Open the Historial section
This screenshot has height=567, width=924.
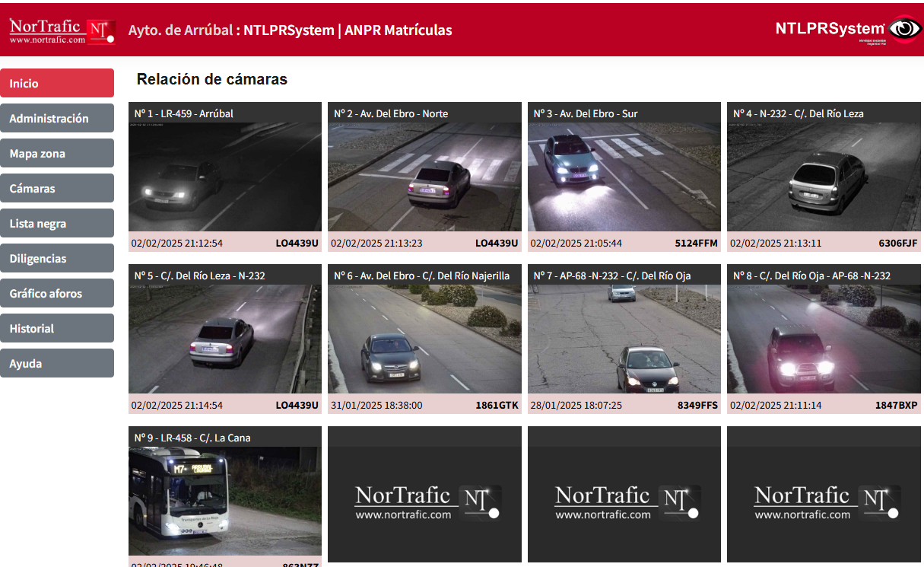[57, 328]
